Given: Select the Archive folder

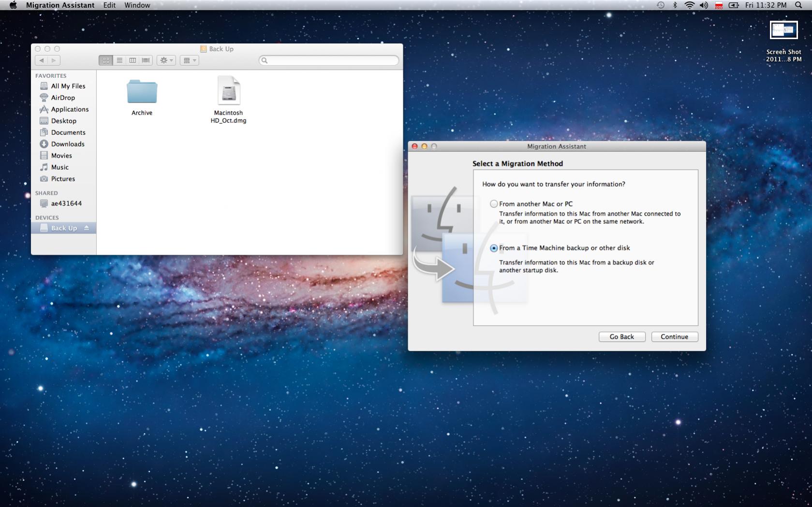Looking at the screenshot, I should [x=142, y=97].
